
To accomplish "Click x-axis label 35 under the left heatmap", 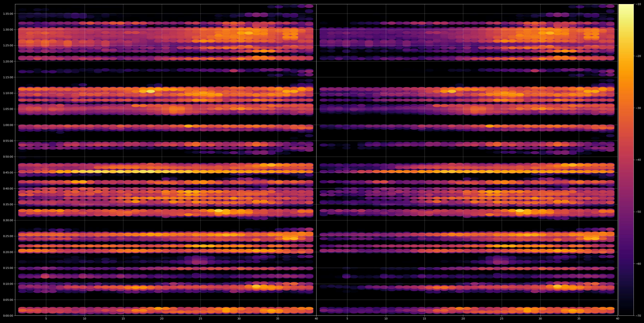I will [278, 319].
